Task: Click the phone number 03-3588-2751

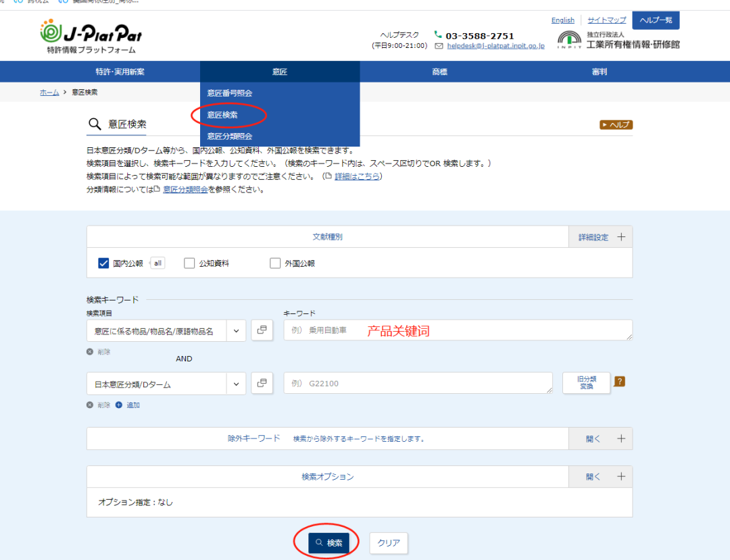Action: 479,36
